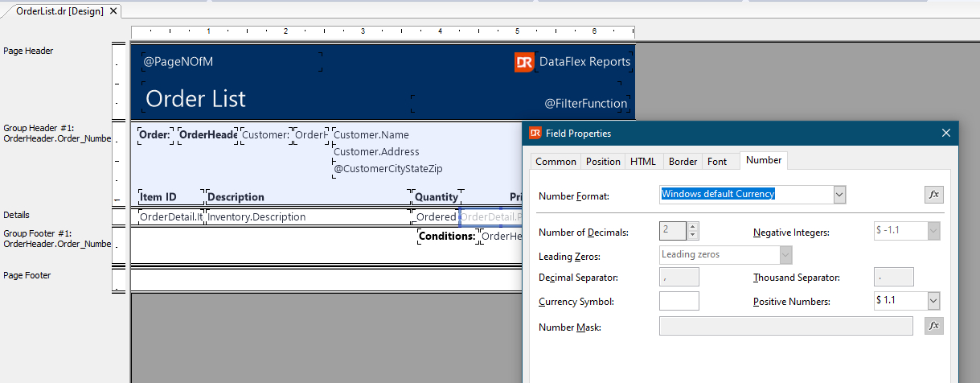
Task: Close the Field Properties dialog
Action: pos(945,134)
